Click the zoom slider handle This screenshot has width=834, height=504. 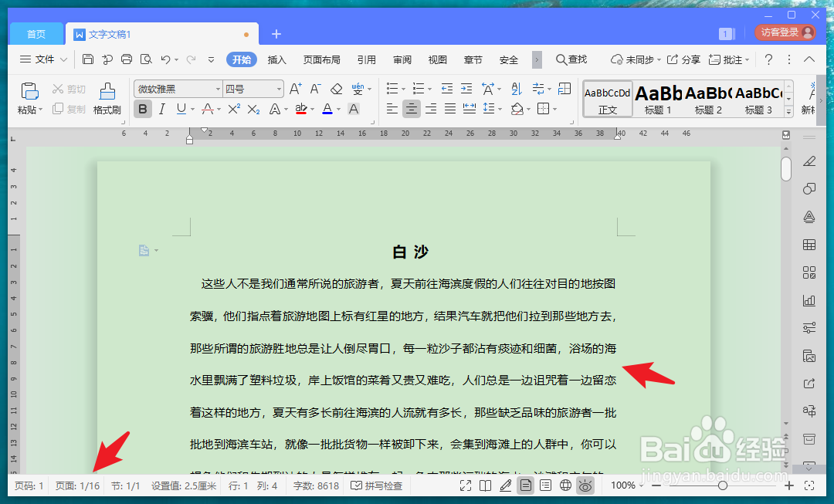(x=722, y=485)
